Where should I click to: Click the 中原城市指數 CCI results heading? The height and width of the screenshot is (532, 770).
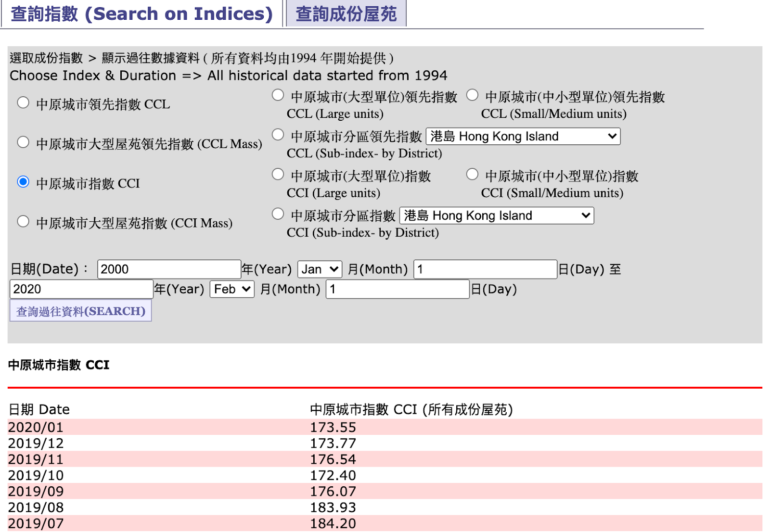point(59,365)
